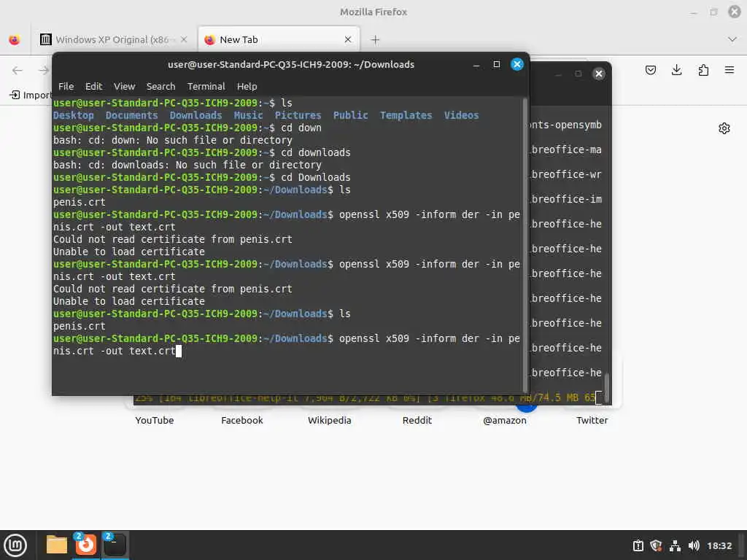Viewport: 747px width, 560px height.
Task: Click 'Templates' in ls output
Action: tap(406, 115)
